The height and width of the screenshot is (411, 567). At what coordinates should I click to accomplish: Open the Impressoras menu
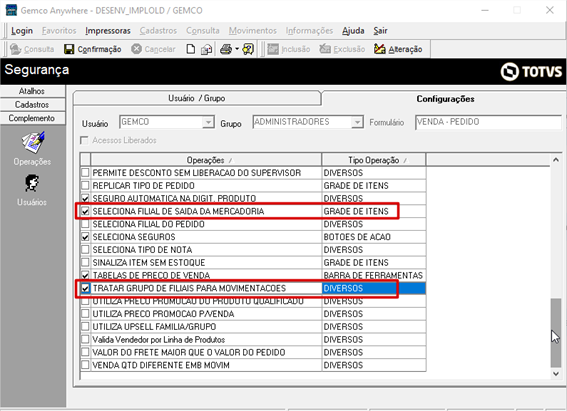(108, 31)
